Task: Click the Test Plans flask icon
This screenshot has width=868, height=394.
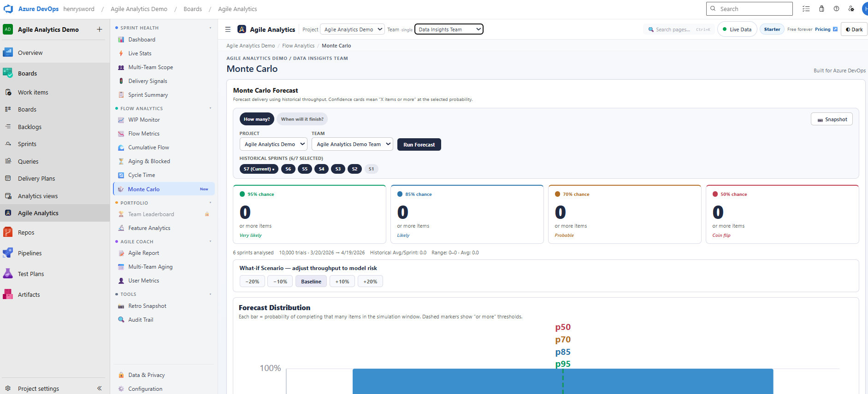Action: pos(8,274)
